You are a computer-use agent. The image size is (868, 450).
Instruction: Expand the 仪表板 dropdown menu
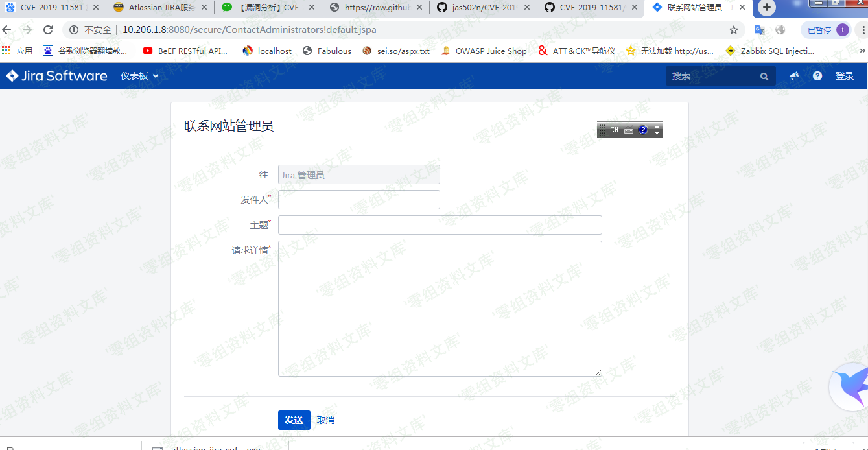pyautogui.click(x=139, y=76)
